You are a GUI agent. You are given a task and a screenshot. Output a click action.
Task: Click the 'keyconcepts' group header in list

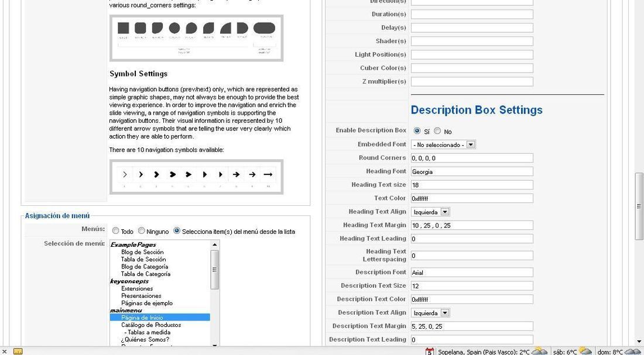129,281
